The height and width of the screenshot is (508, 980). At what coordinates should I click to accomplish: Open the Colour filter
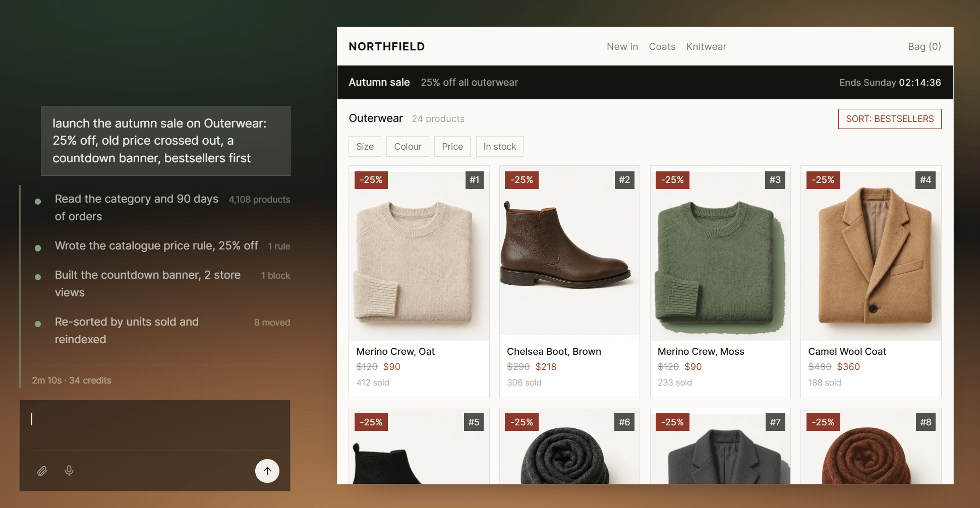click(x=408, y=147)
